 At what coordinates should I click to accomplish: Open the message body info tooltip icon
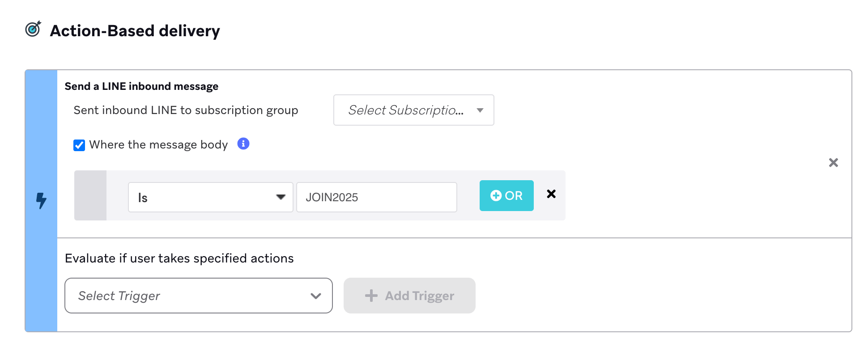coord(243,144)
